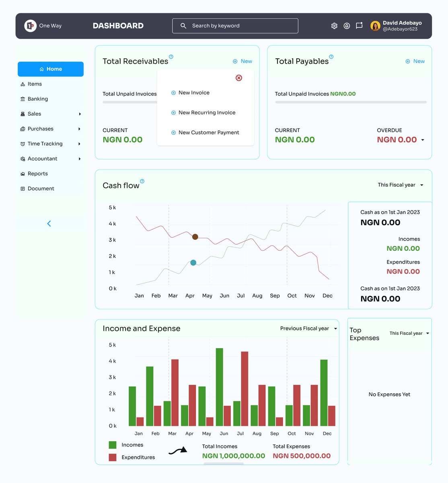Click the @Adebayor623 username

(400, 29)
